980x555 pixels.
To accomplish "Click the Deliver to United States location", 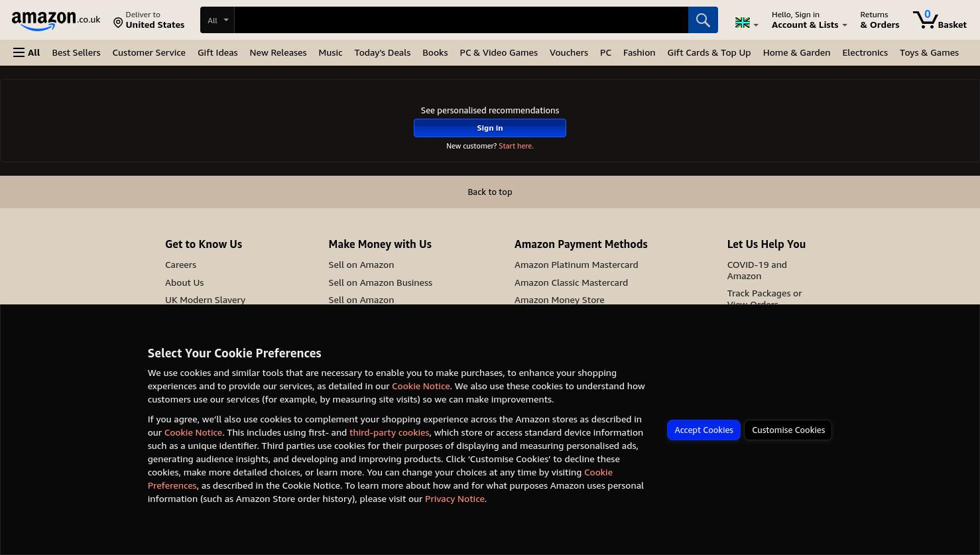I will click(x=149, y=20).
